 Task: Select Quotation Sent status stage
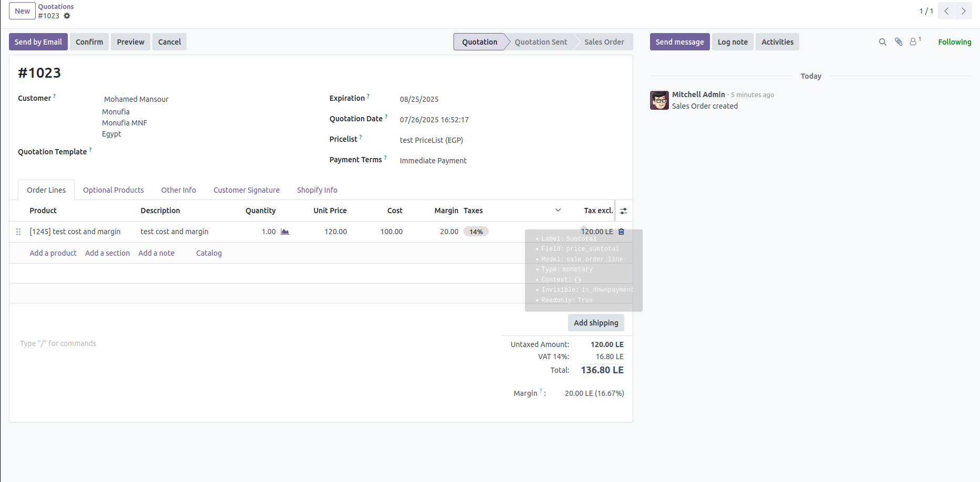541,42
